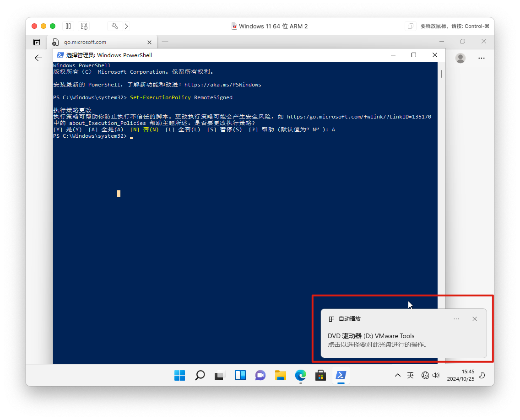Open the wrench settings icon
The width and height of the screenshot is (520, 420).
[115, 26]
